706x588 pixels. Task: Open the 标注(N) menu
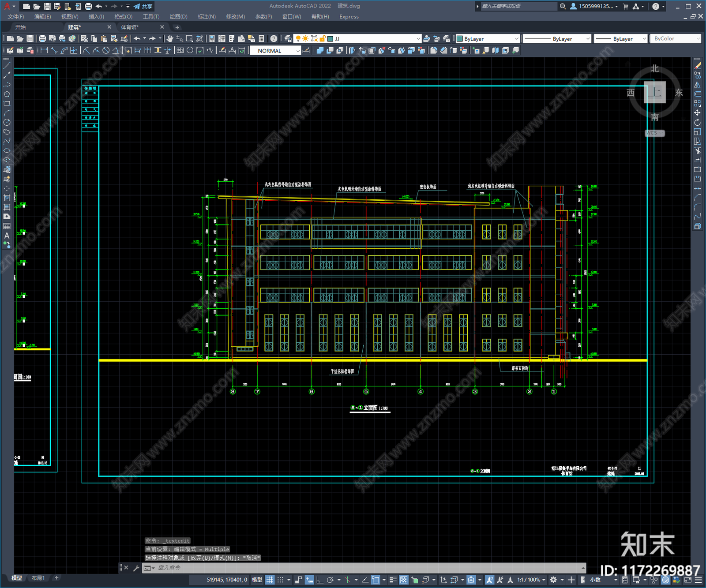point(207,17)
